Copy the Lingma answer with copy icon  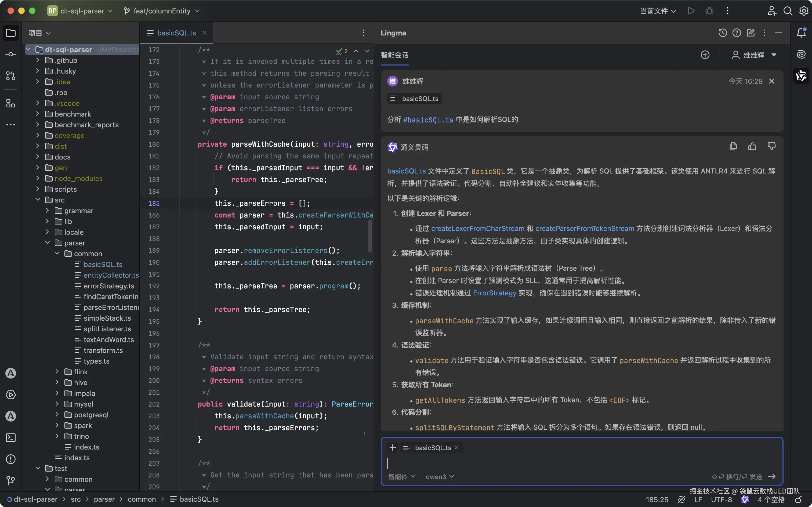(733, 147)
